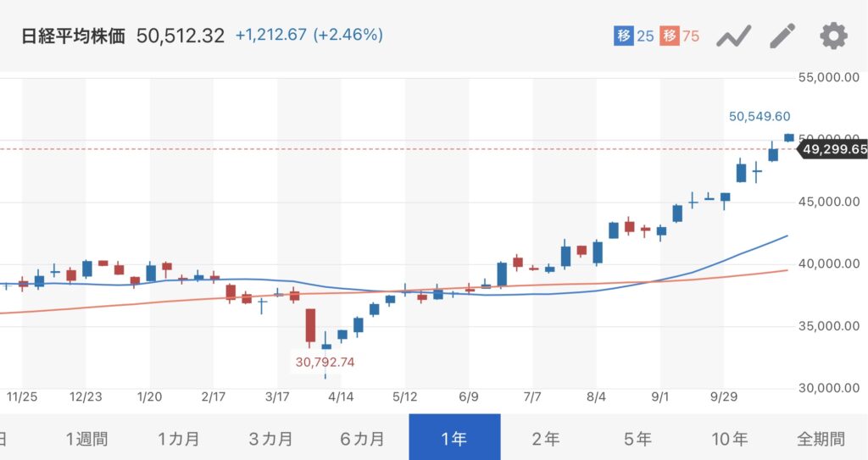Toggle the blue 25-day moving average
868x460 pixels.
634,36
